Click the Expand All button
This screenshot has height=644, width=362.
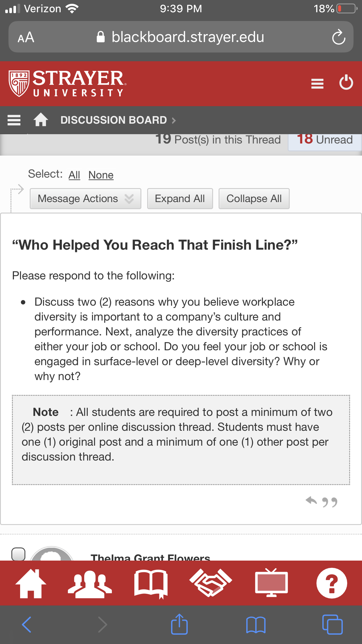click(180, 199)
